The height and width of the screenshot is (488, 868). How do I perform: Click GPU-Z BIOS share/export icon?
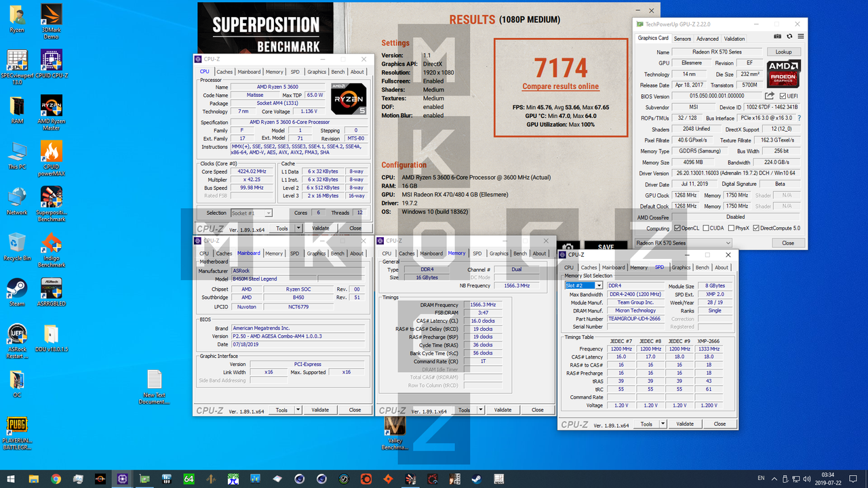tap(770, 96)
